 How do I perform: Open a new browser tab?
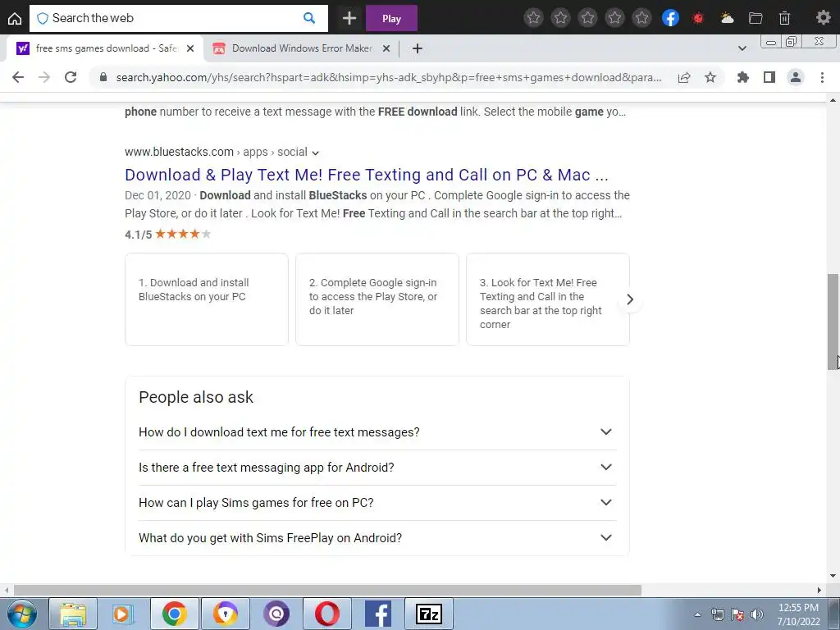pos(418,48)
